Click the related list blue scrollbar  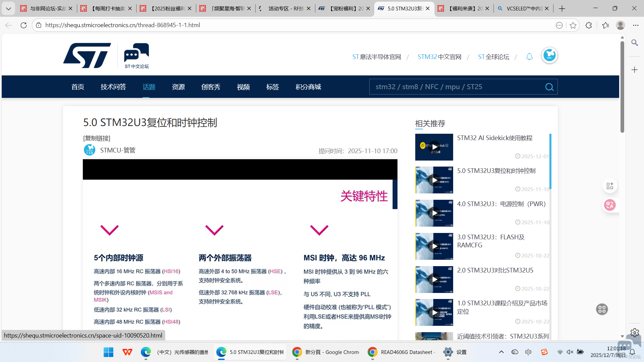[550, 162]
